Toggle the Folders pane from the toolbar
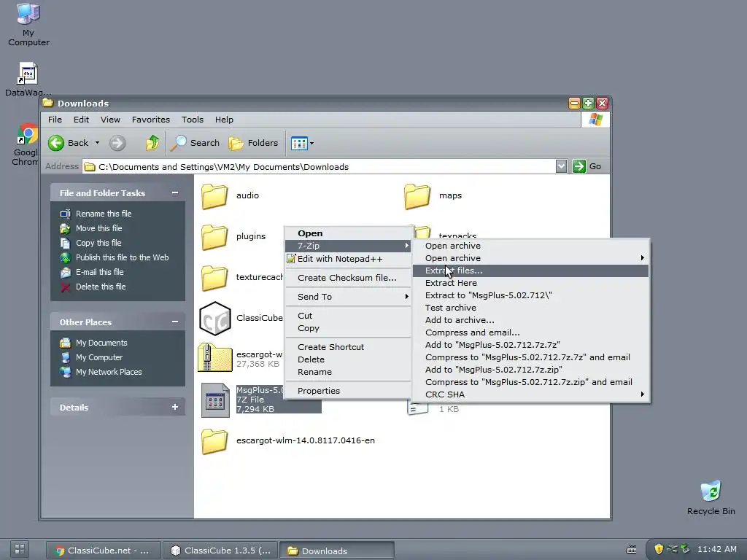Image resolution: width=747 pixels, height=560 pixels. click(253, 143)
